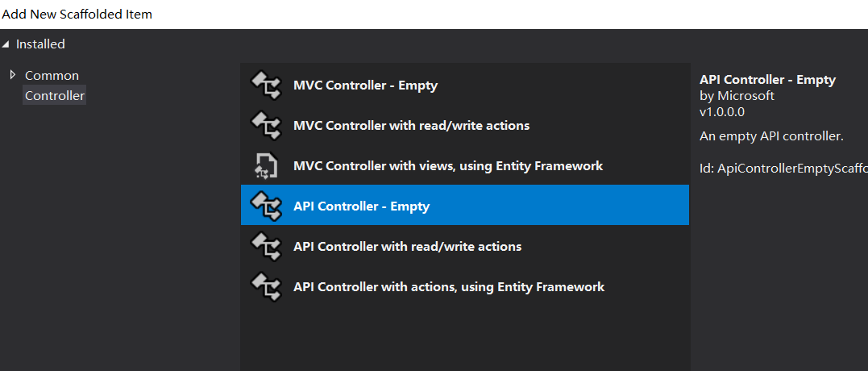Click the API Controller - Empty details title
Screen dimensions: 868x371
[767, 80]
